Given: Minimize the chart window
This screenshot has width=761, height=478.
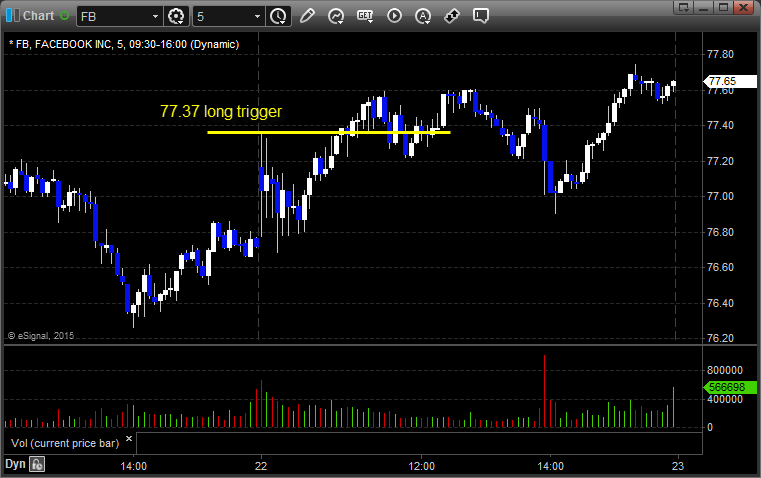Looking at the screenshot, I should click(704, 7).
